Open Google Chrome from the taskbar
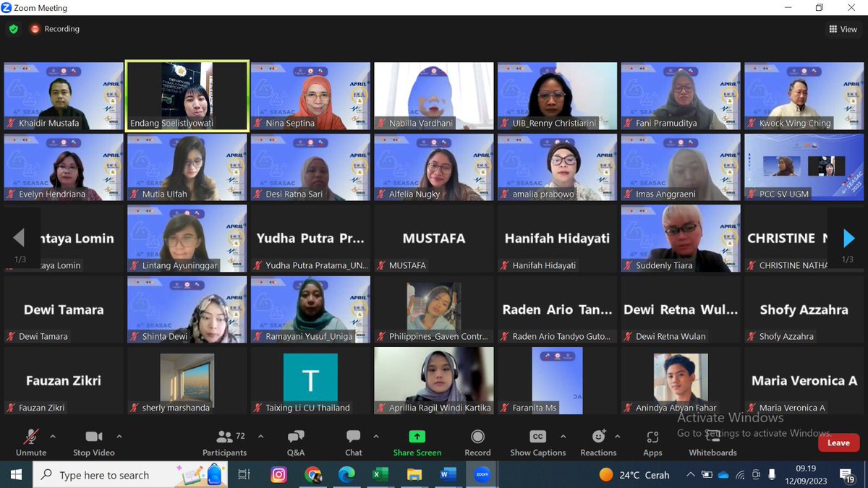The image size is (868, 488). coord(312,475)
